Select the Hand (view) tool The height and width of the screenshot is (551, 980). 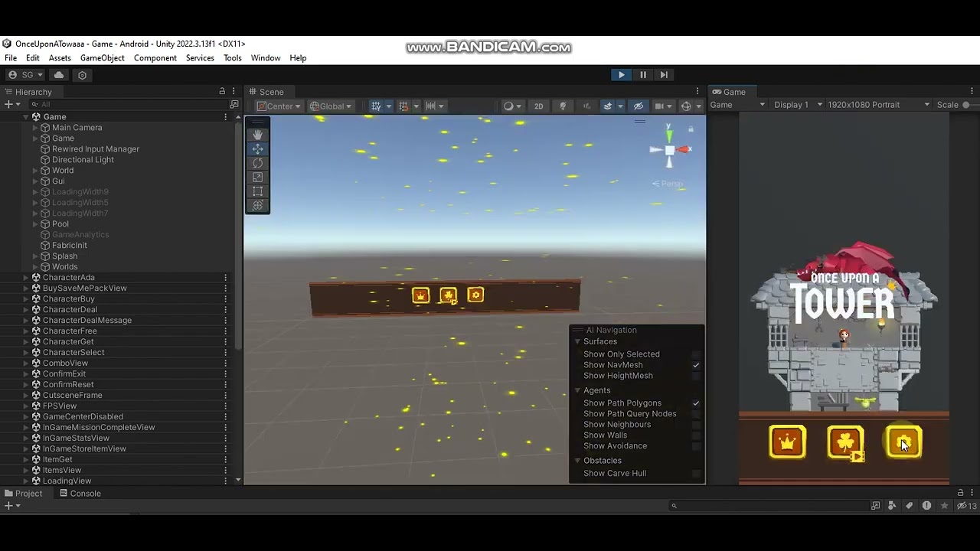257,135
